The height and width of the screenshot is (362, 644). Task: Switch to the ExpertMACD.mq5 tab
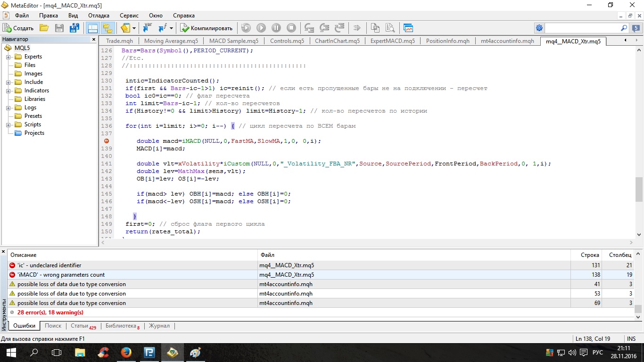tap(393, 41)
